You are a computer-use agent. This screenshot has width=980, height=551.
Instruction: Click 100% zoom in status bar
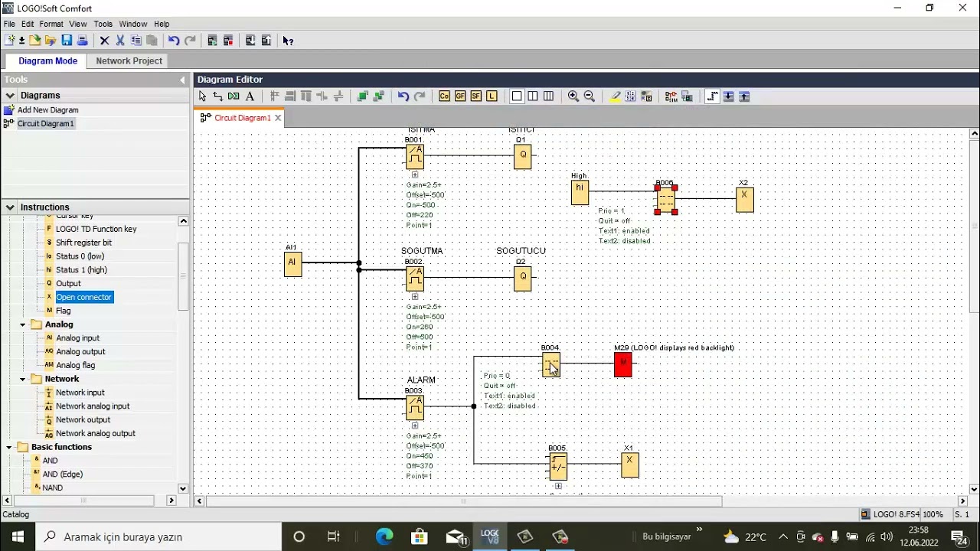pyautogui.click(x=933, y=514)
